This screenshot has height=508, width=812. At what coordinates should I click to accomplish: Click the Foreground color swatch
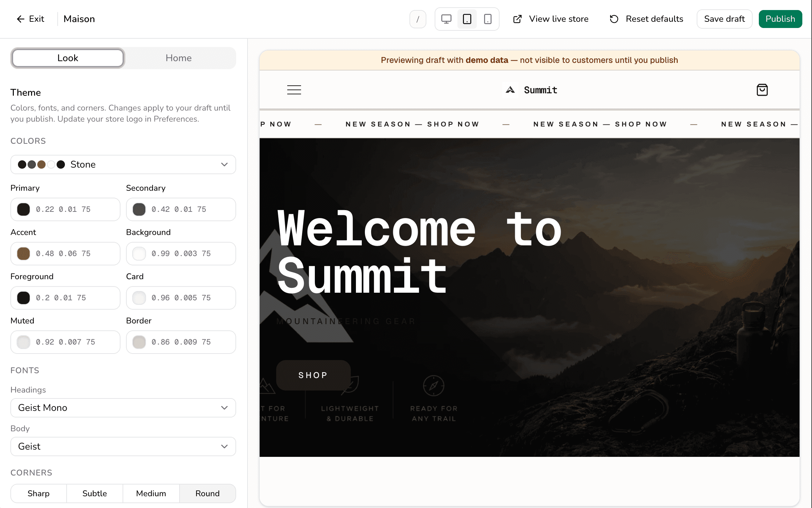(23, 298)
